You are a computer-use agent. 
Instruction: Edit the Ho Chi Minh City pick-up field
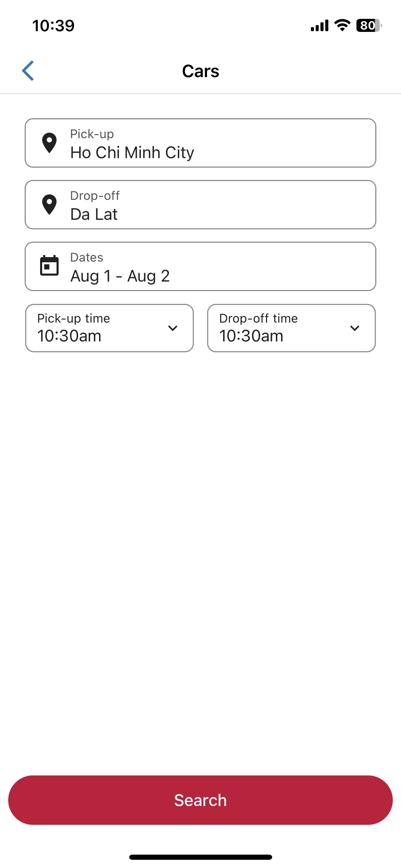pos(200,143)
